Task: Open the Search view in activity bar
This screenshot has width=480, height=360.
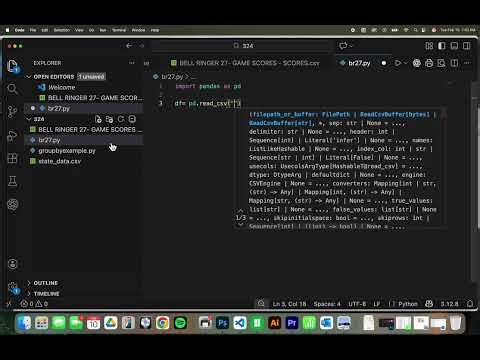Action: click(x=12, y=89)
